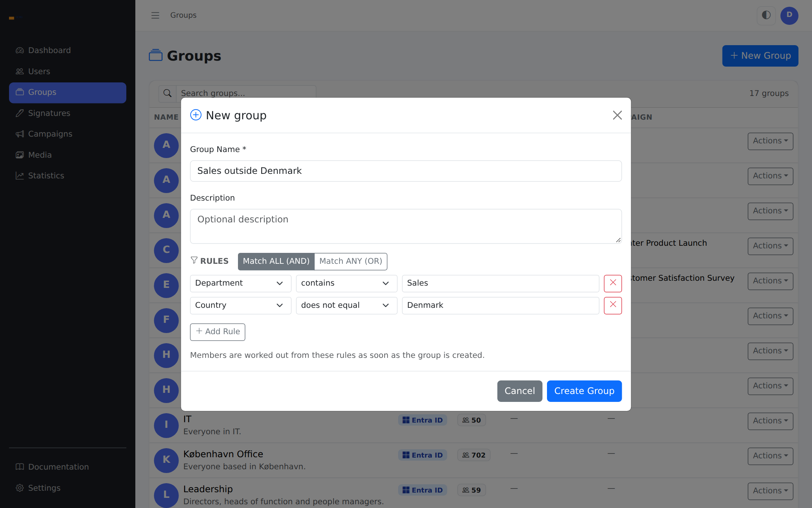Click the Description text area
Screen dimensions: 812x508
[x=406, y=226]
